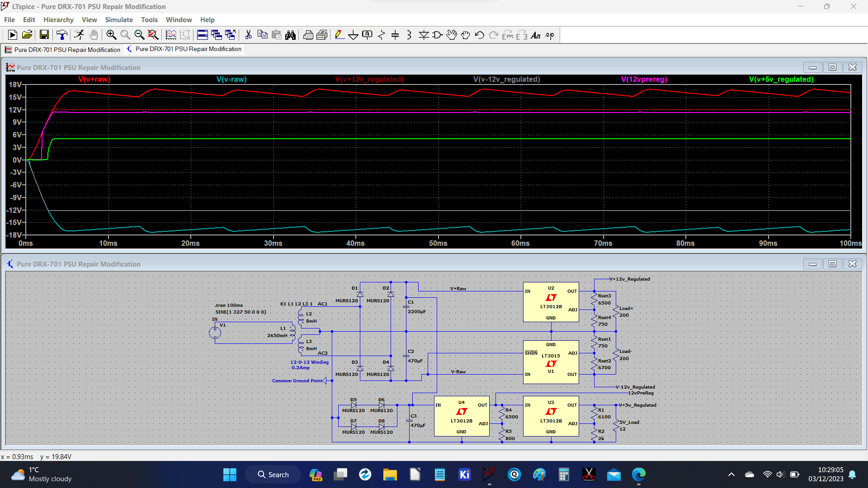Open the Help menu
This screenshot has height=488, width=868.
(207, 20)
